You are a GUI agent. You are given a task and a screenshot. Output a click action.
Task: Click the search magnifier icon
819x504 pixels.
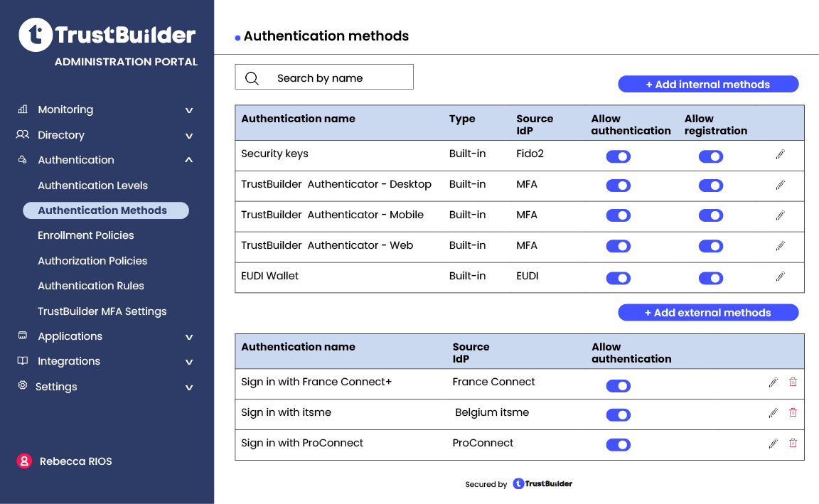click(252, 78)
